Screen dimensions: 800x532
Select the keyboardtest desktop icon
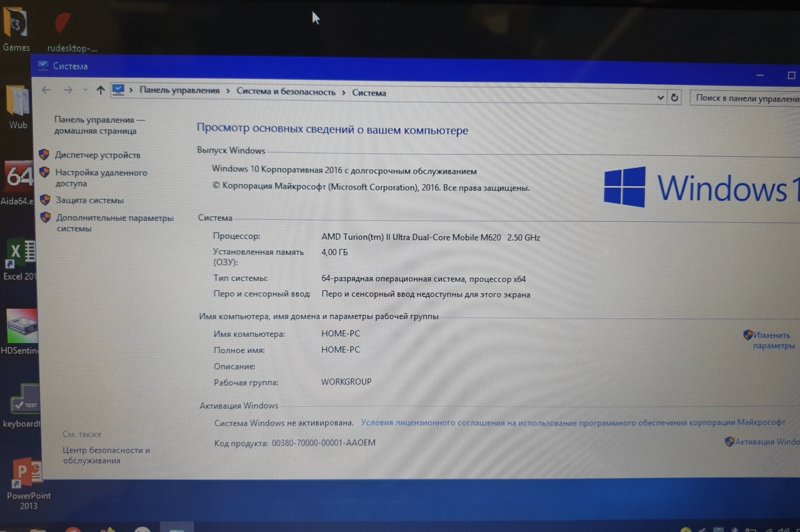22,406
